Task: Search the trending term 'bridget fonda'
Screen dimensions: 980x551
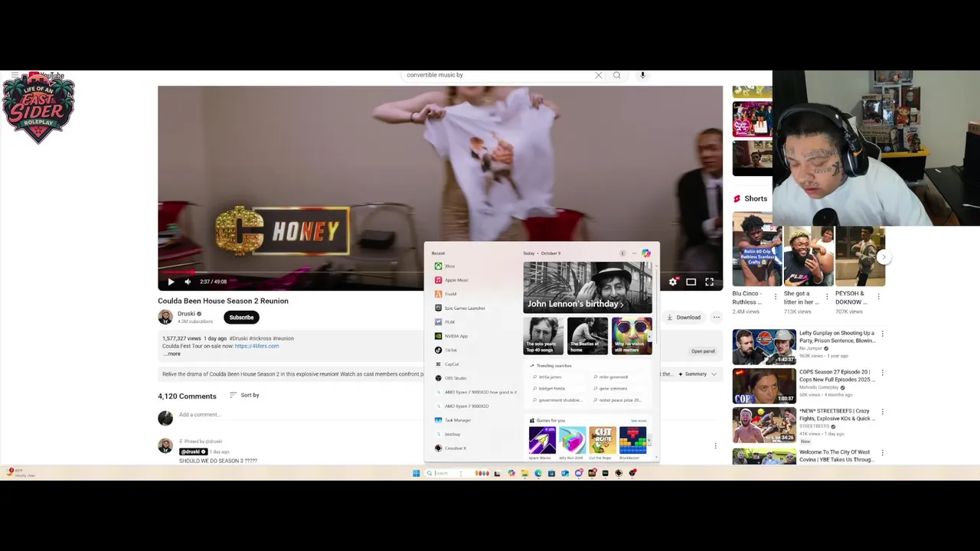Action: [x=550, y=389]
